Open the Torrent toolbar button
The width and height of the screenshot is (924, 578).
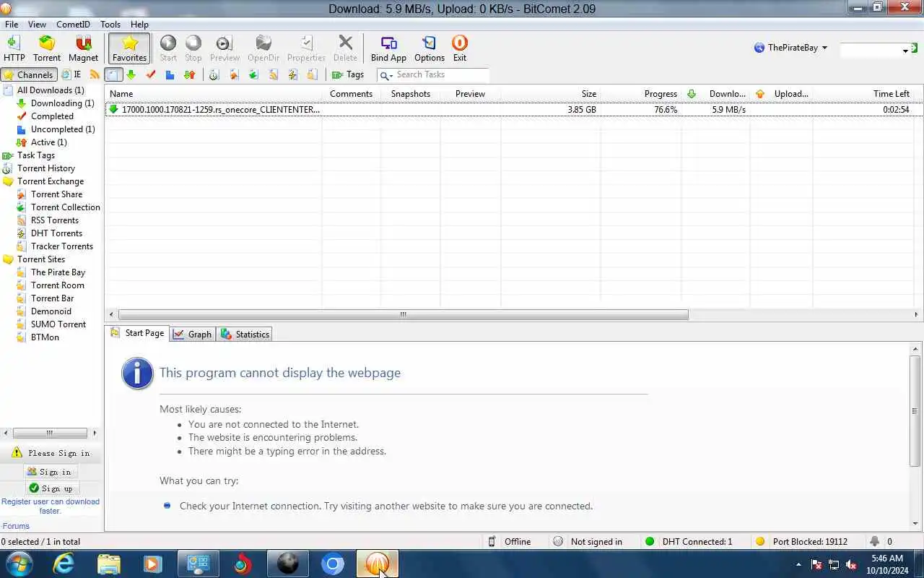tap(47, 48)
